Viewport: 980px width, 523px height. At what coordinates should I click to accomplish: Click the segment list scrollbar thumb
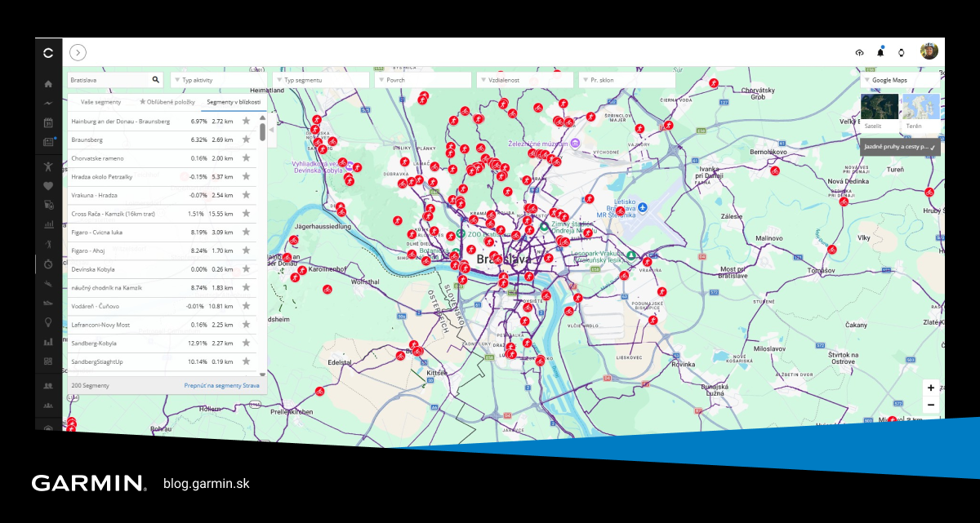(262, 132)
